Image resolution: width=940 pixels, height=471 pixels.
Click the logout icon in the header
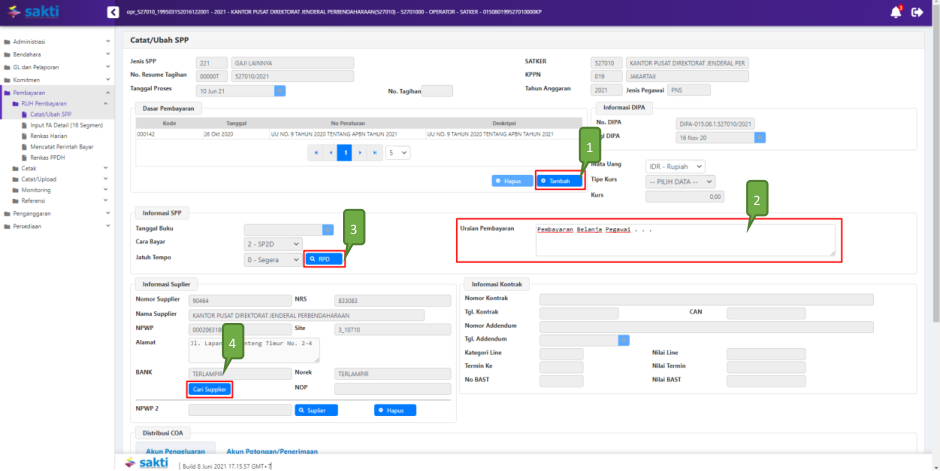point(918,12)
